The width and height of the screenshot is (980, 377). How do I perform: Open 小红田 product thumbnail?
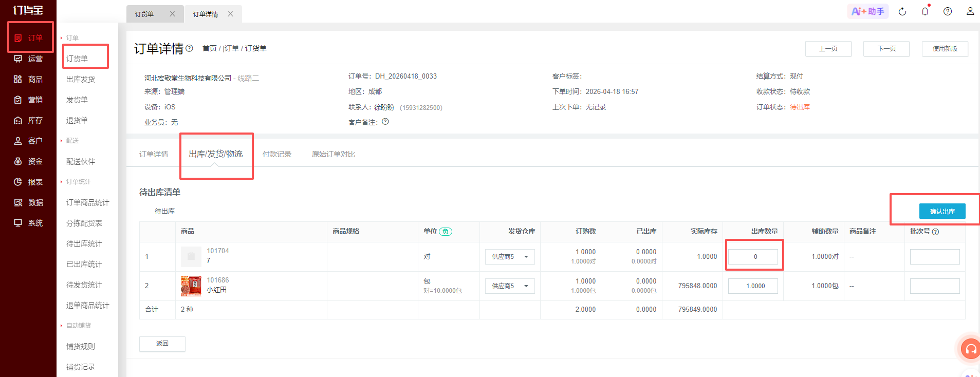[191, 286]
